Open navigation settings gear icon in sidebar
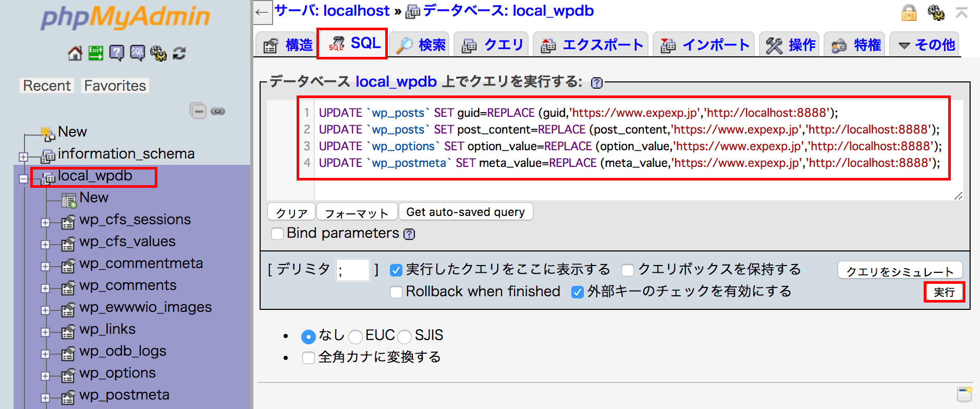Screen dimensions: 980x409 click(158, 53)
